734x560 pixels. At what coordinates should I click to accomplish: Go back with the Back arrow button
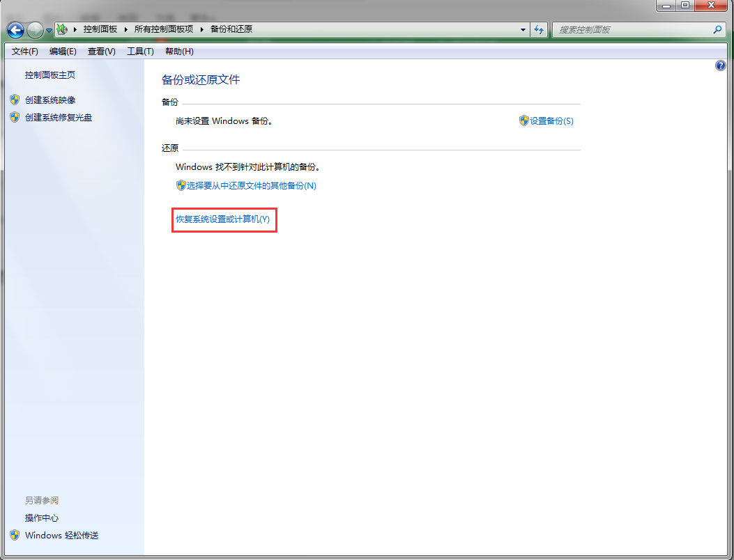15,31
